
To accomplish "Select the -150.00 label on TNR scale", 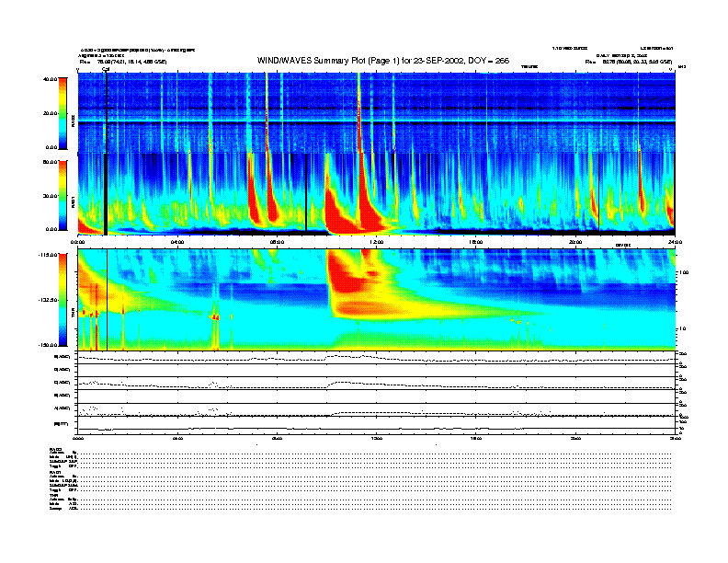I will click(49, 345).
